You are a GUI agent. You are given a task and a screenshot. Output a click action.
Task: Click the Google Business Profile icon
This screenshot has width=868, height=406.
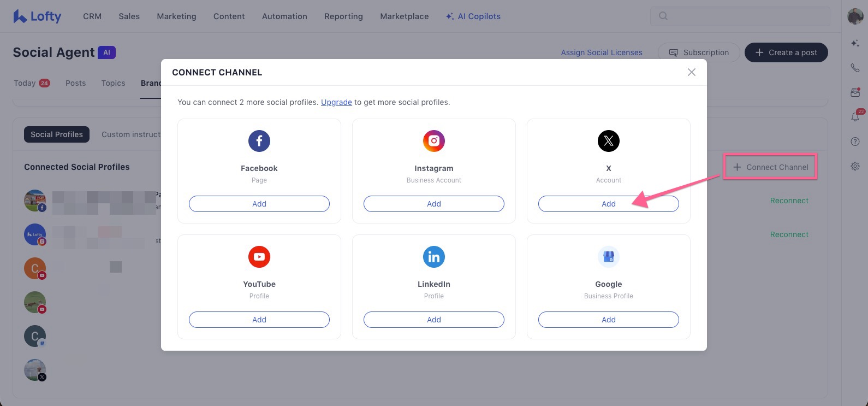click(x=609, y=257)
